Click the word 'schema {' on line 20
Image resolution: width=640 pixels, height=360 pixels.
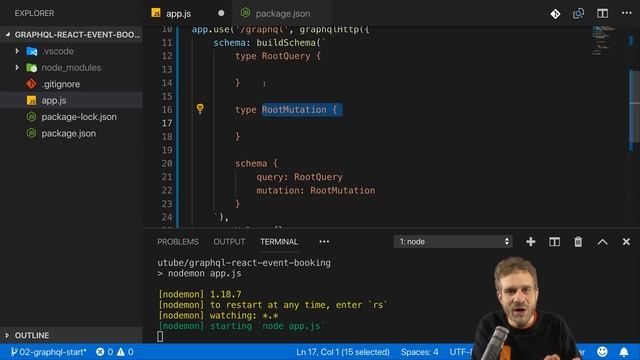[x=256, y=163]
